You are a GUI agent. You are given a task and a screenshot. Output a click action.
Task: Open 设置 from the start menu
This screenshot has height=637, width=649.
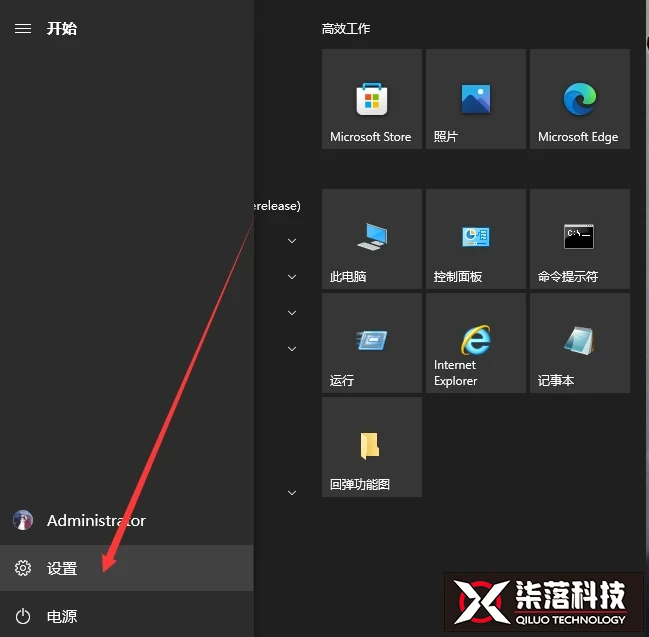[x=127, y=568]
